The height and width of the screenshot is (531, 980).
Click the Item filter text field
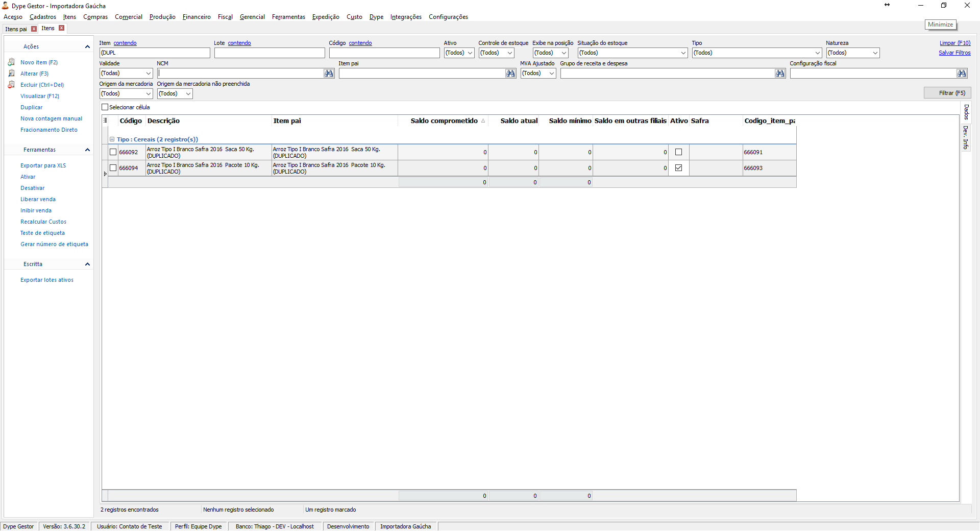point(155,53)
